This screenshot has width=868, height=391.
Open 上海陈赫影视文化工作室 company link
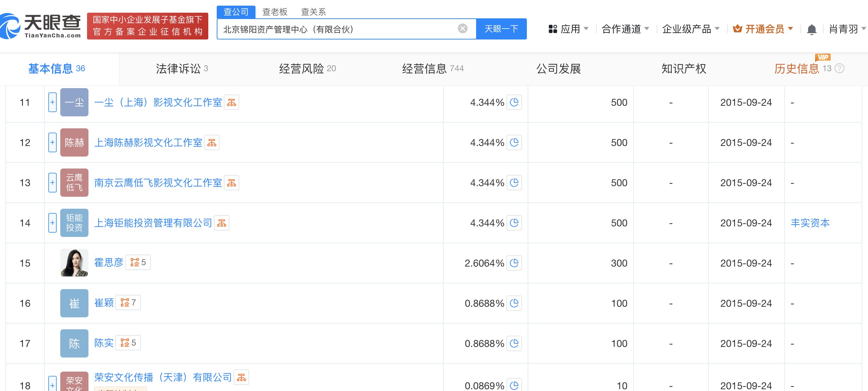click(x=148, y=142)
